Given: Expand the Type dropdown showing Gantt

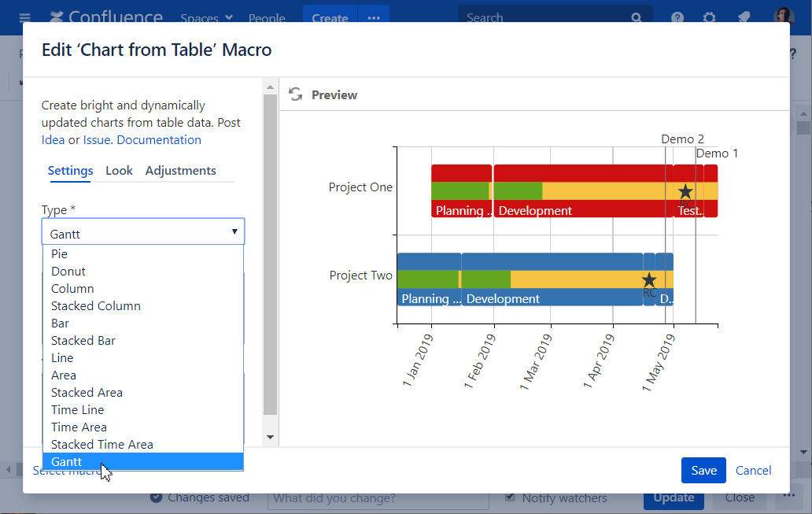Looking at the screenshot, I should (x=143, y=232).
